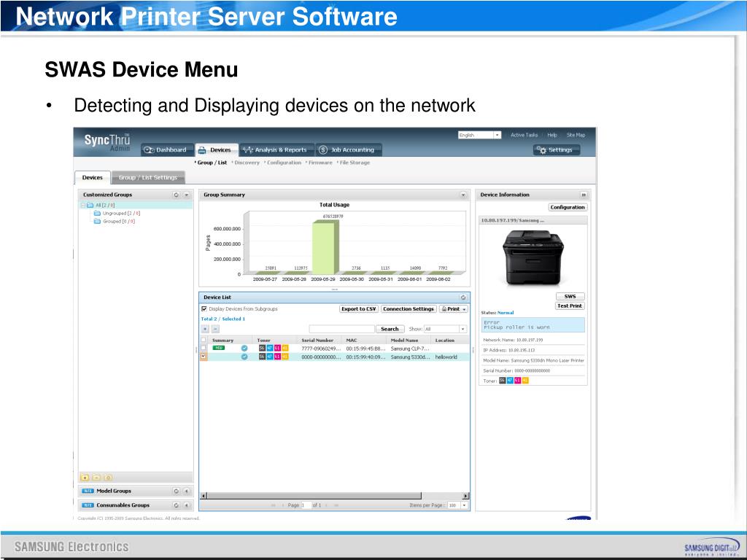Open Connection Settings
The width and height of the screenshot is (747, 560).
point(409,309)
